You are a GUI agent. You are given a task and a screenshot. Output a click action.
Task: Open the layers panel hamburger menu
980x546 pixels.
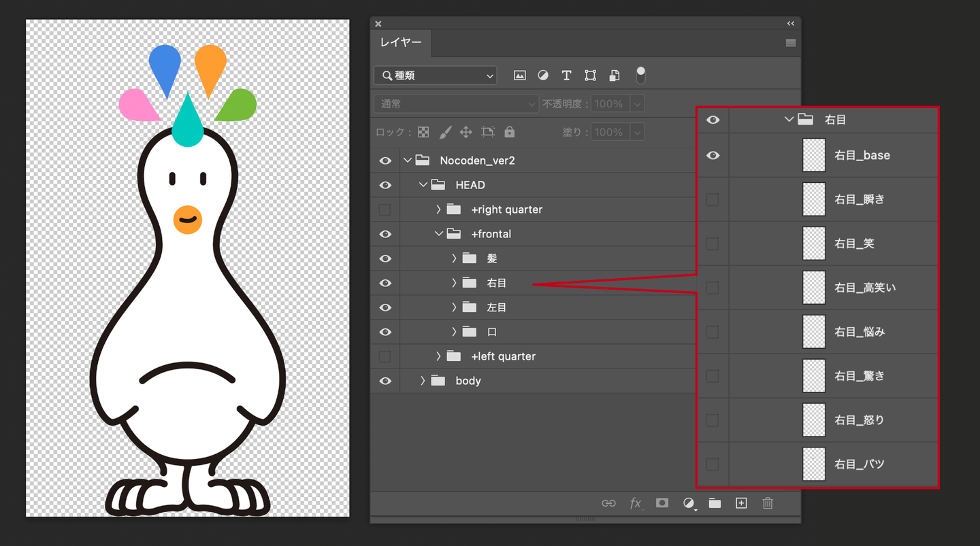click(x=790, y=43)
